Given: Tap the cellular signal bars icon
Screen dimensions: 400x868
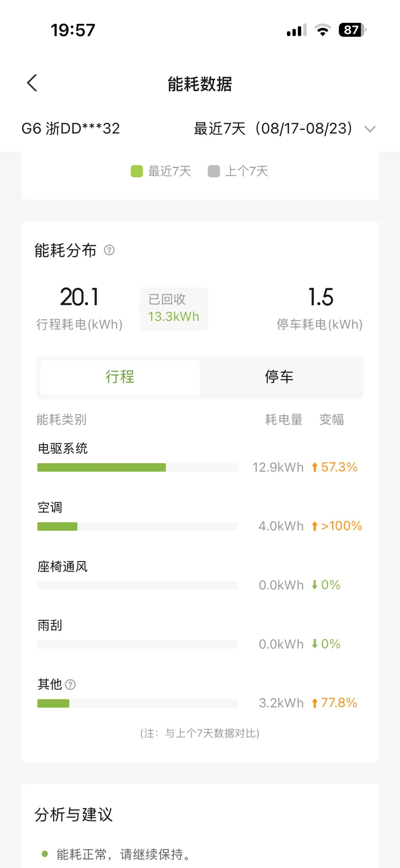Looking at the screenshot, I should pyautogui.click(x=297, y=31).
